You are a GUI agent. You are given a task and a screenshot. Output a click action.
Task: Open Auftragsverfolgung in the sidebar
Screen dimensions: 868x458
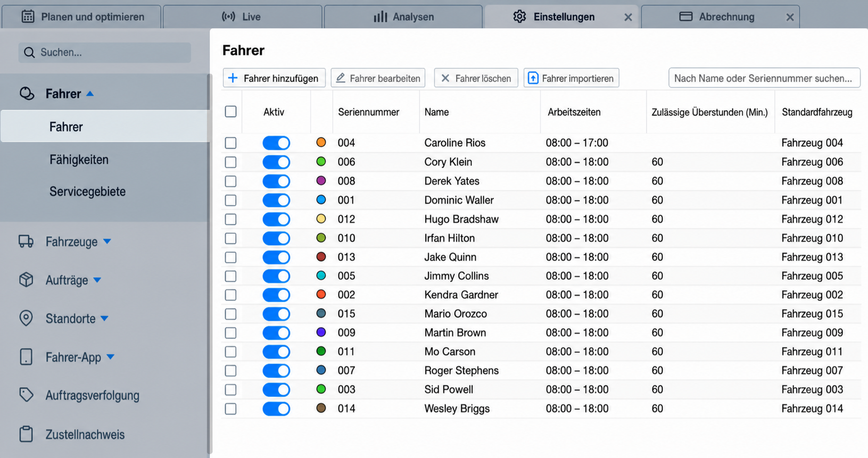tap(93, 395)
